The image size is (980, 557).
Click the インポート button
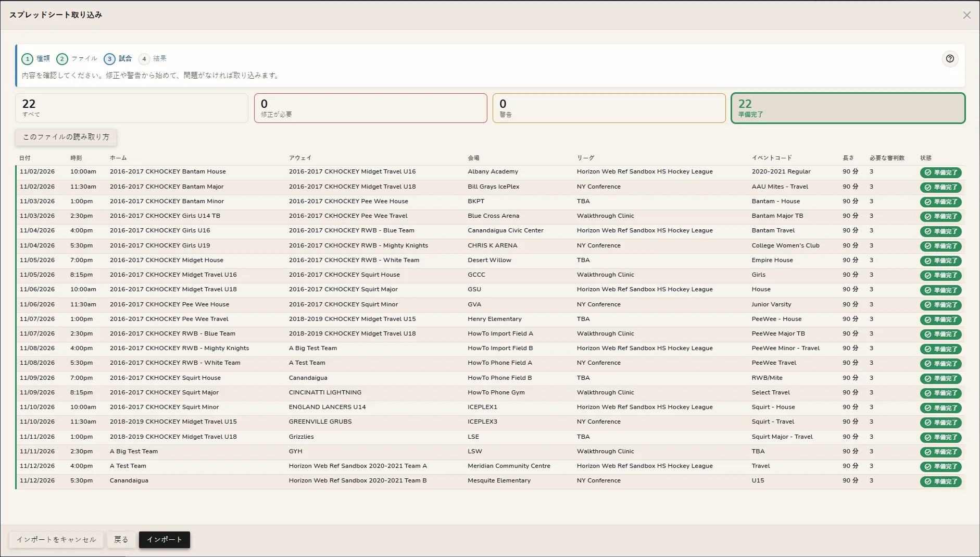point(165,540)
